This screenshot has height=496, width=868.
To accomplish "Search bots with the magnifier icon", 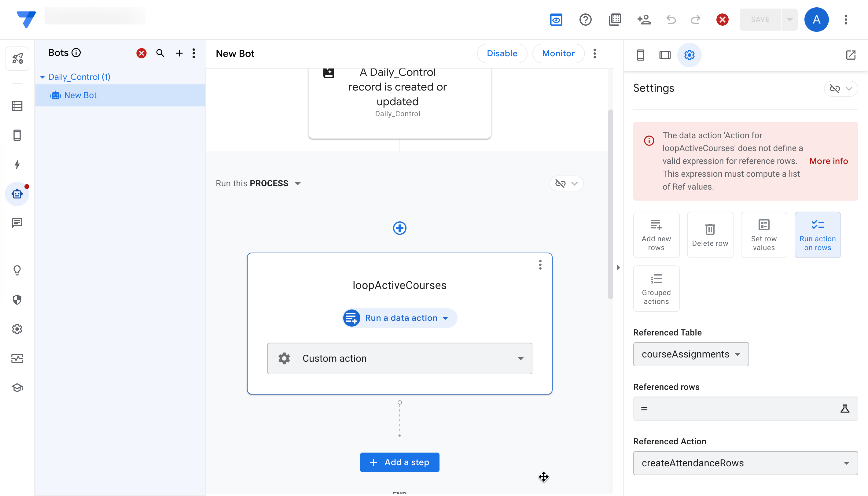I will click(160, 53).
